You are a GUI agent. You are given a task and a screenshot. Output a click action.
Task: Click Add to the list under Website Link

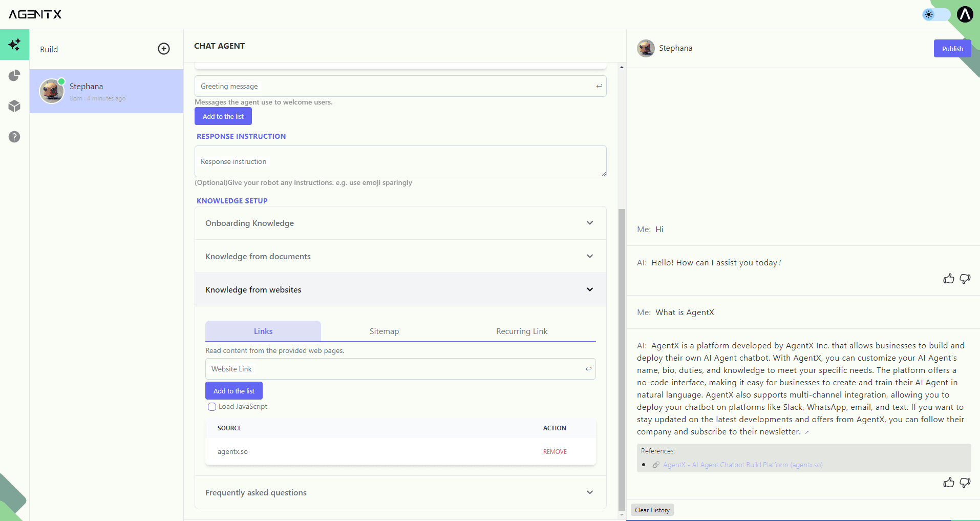coord(234,391)
